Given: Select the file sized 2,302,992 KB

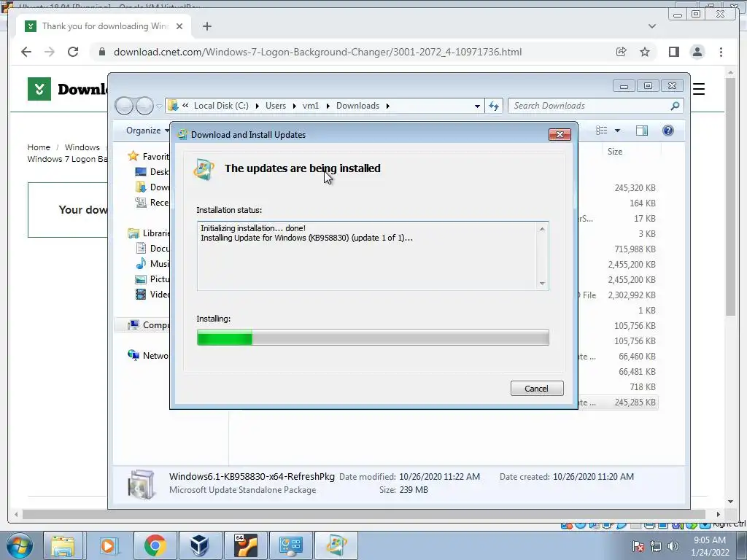Looking at the screenshot, I should [x=631, y=295].
